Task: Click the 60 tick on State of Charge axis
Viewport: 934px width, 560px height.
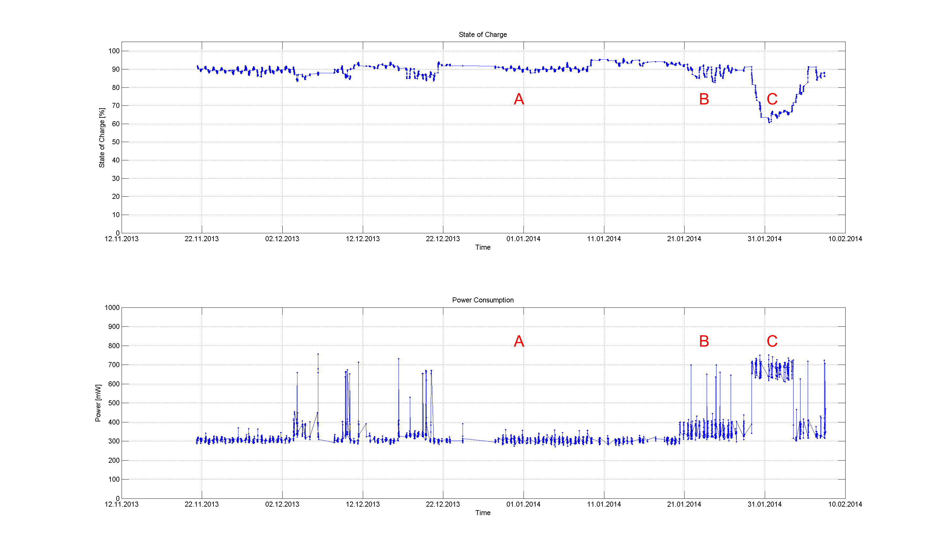Action: pos(116,124)
